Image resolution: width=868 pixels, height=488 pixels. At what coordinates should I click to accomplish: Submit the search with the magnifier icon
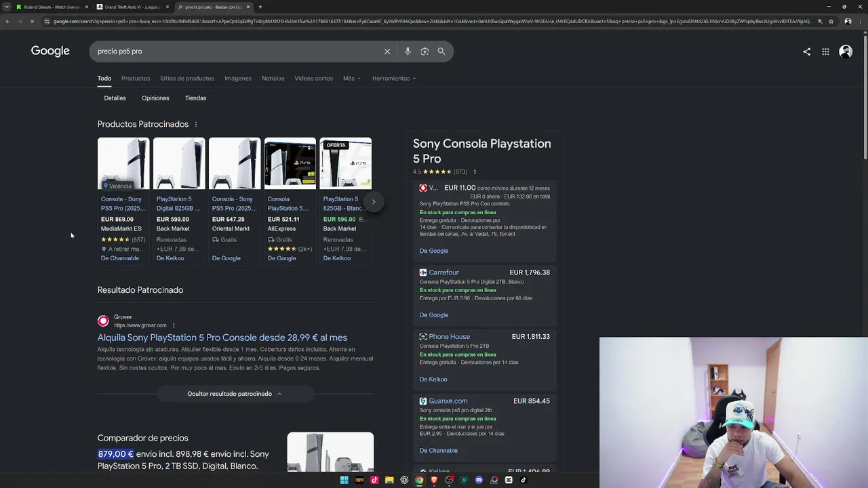(441, 52)
